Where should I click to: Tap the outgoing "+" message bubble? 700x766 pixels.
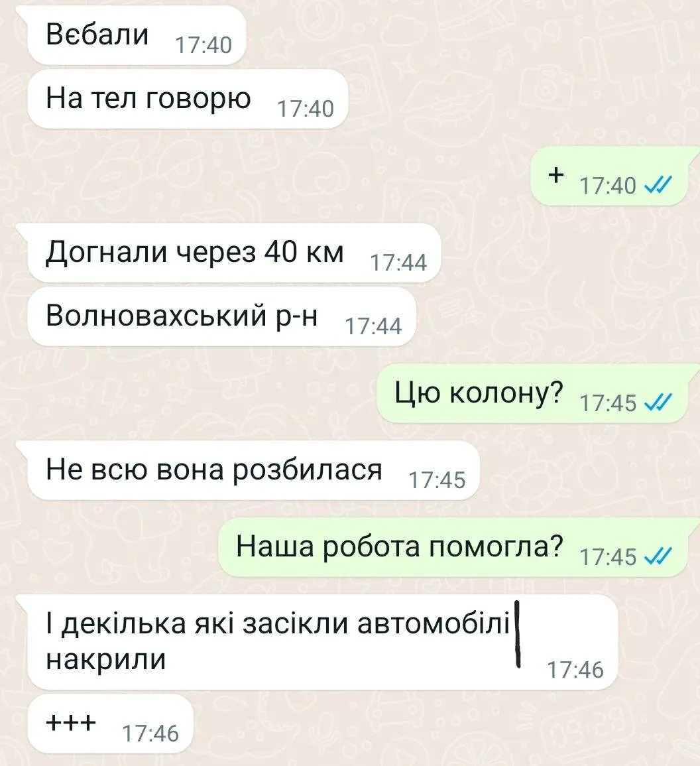[x=609, y=176]
